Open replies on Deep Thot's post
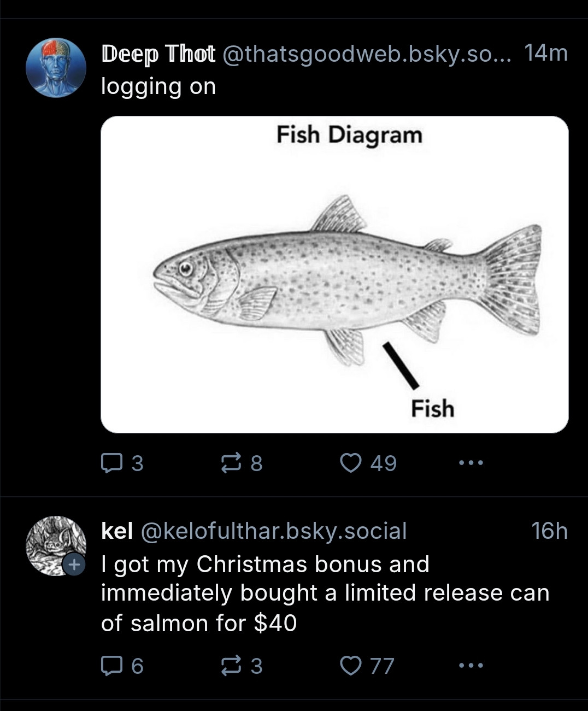The image size is (588, 711). 122,463
